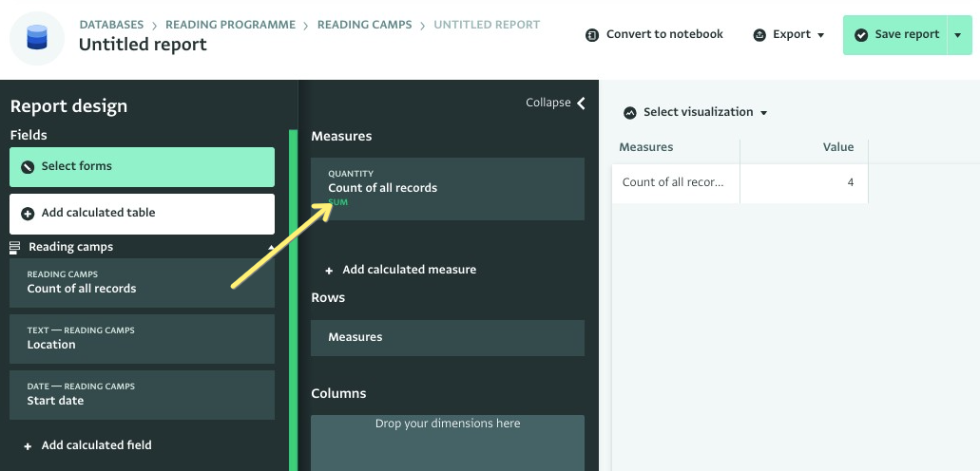The width and height of the screenshot is (980, 471).
Task: Collapse the Reading camps fields section
Action: point(271,248)
